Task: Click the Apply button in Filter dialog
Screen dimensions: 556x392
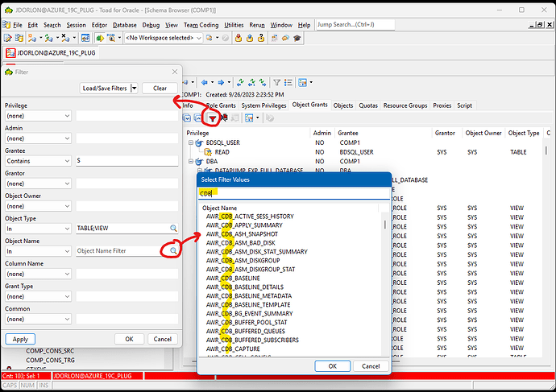Action: [x=19, y=339]
